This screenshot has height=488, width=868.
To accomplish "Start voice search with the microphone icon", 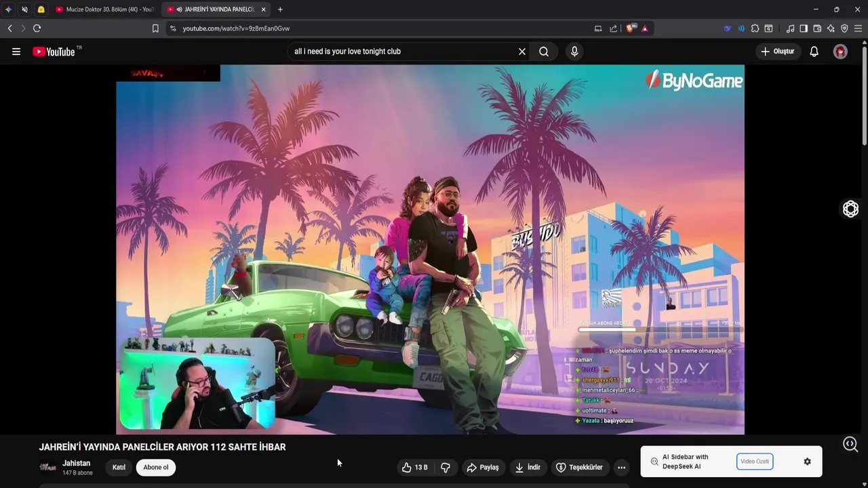I will pos(574,52).
